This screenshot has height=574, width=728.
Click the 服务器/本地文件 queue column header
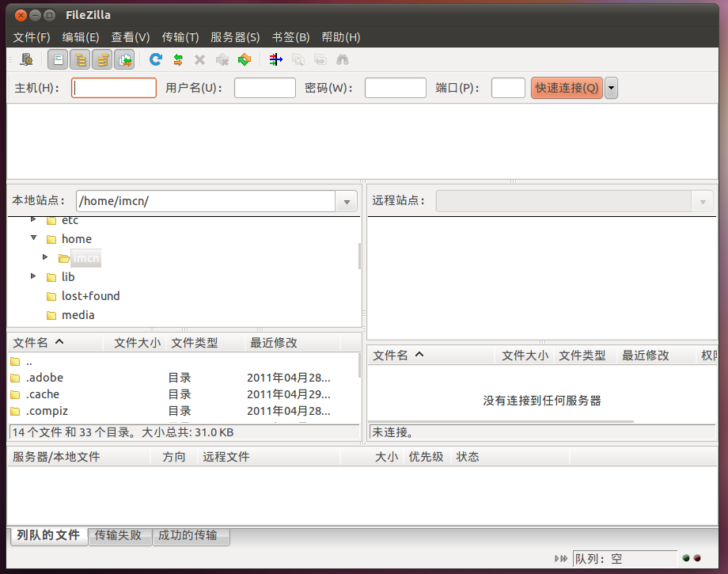[x=79, y=457]
